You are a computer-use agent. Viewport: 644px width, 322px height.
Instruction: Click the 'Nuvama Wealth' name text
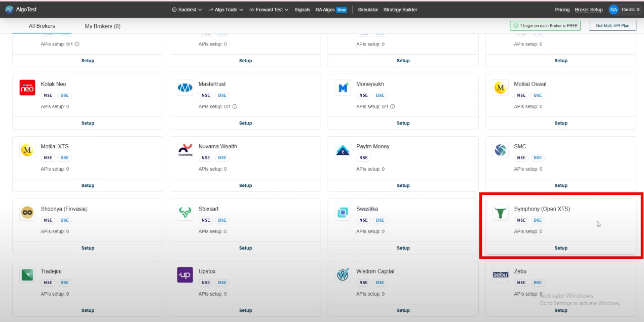click(218, 146)
